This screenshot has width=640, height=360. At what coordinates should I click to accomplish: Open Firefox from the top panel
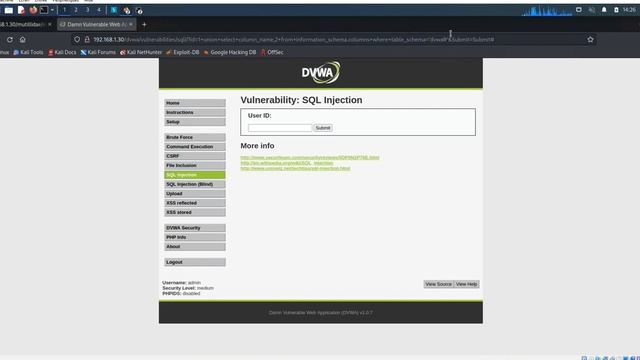point(33,10)
